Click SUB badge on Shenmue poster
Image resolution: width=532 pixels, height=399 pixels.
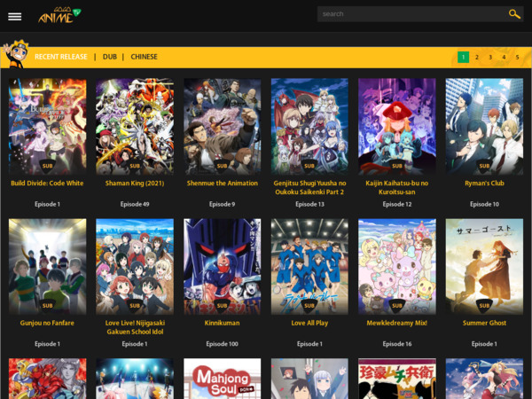tap(223, 166)
